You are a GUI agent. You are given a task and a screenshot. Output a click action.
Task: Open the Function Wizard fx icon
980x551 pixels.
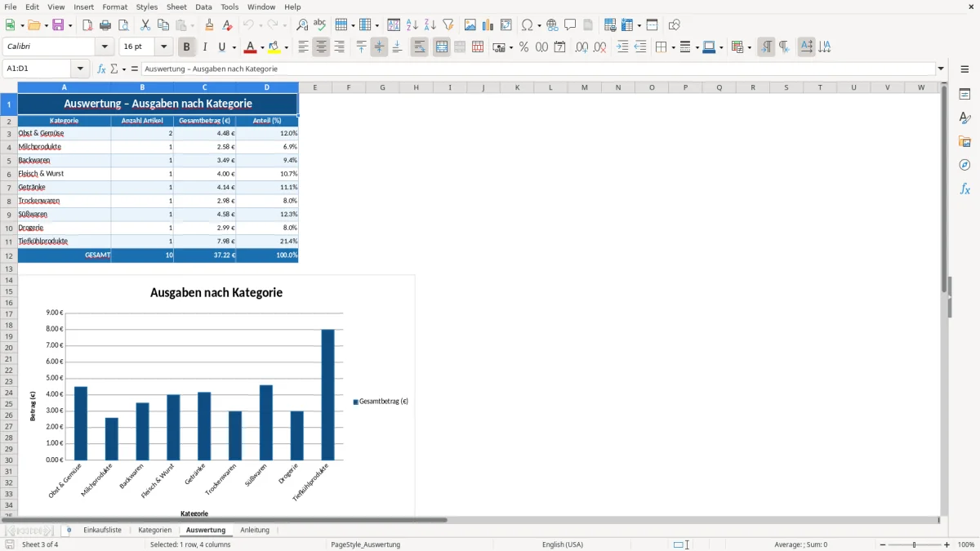pyautogui.click(x=101, y=69)
